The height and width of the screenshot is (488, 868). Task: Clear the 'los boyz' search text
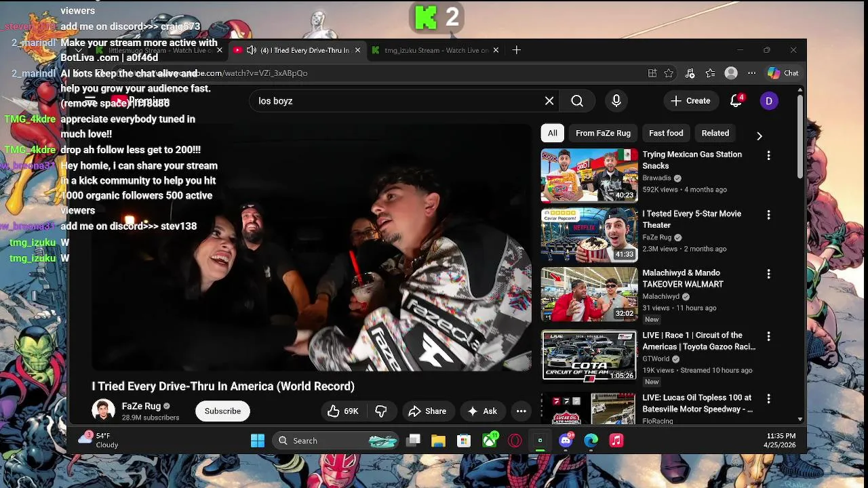click(x=549, y=101)
